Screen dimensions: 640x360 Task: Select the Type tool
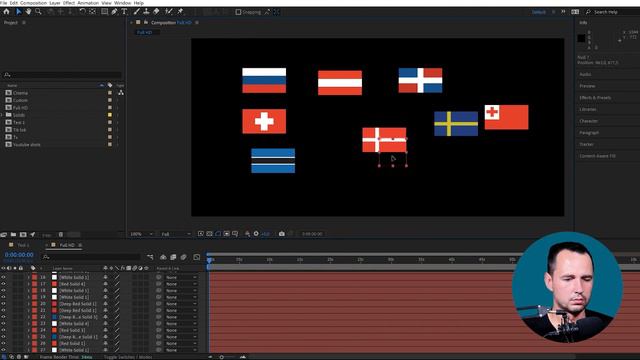[124, 12]
